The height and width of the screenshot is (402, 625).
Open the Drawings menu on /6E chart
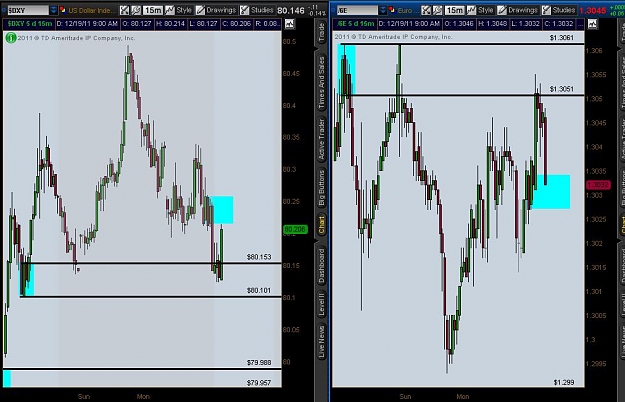[x=517, y=10]
